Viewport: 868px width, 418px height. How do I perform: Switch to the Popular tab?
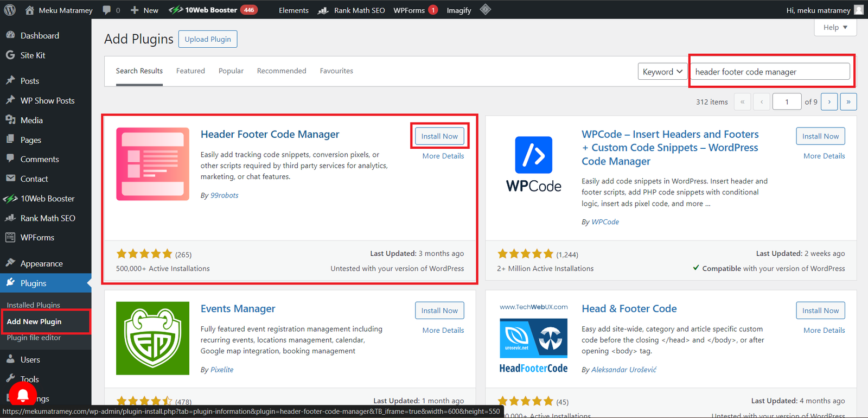point(231,71)
